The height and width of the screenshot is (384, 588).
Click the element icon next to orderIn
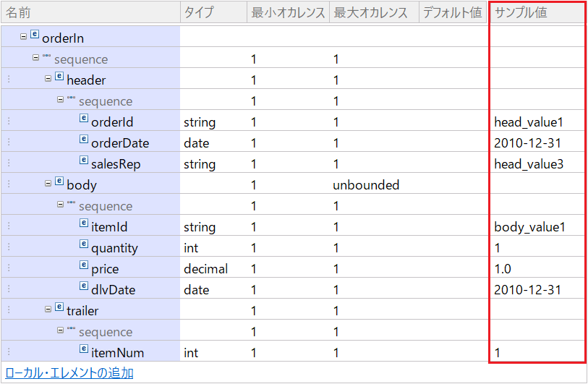(x=35, y=34)
